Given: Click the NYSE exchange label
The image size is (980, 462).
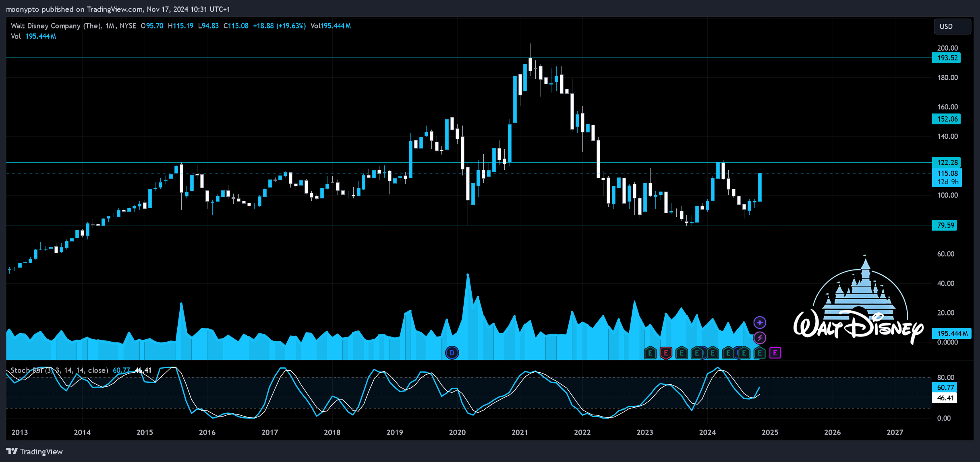Looking at the screenshot, I should [128, 26].
